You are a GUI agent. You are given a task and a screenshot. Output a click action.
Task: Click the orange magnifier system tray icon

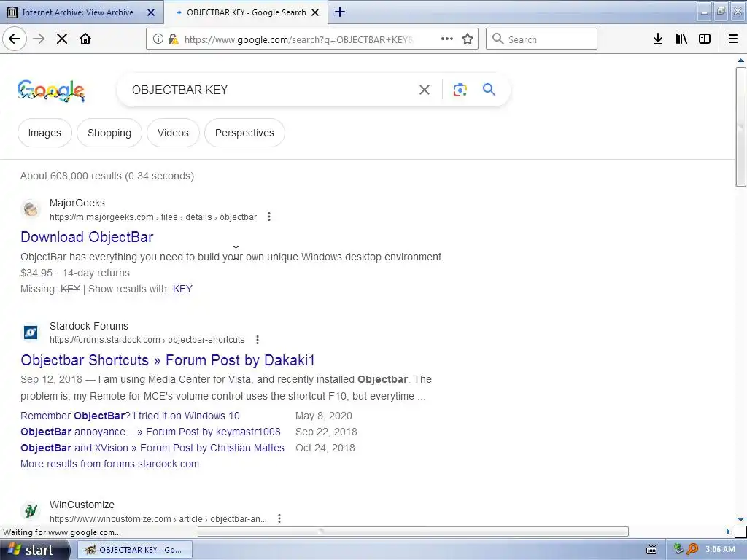[x=692, y=550]
